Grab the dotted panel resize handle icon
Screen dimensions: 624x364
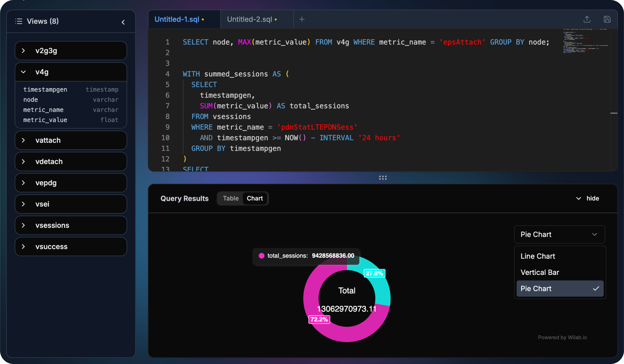[383, 177]
